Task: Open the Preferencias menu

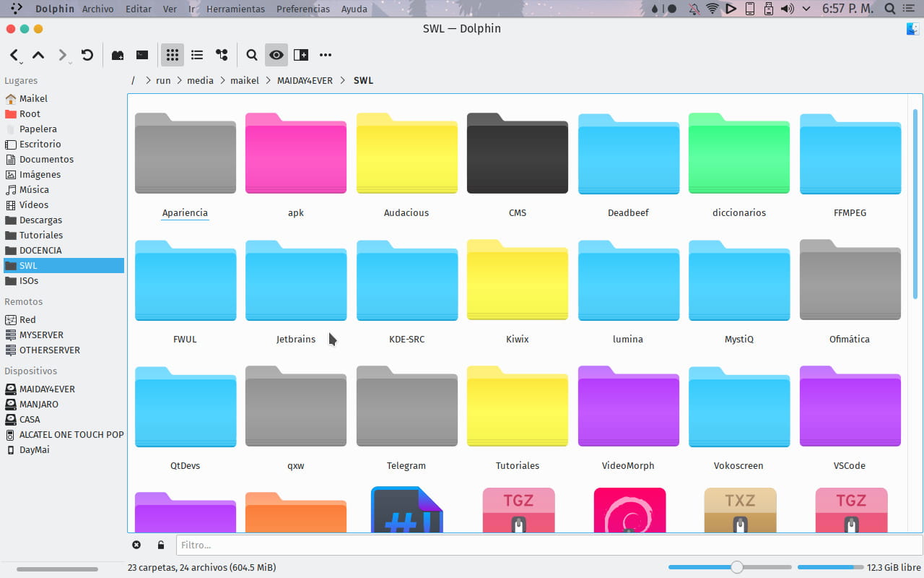Action: (303, 9)
